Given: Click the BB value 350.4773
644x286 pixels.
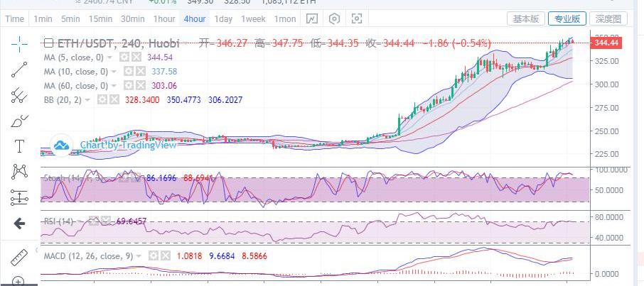Looking at the screenshot, I should click(184, 100).
